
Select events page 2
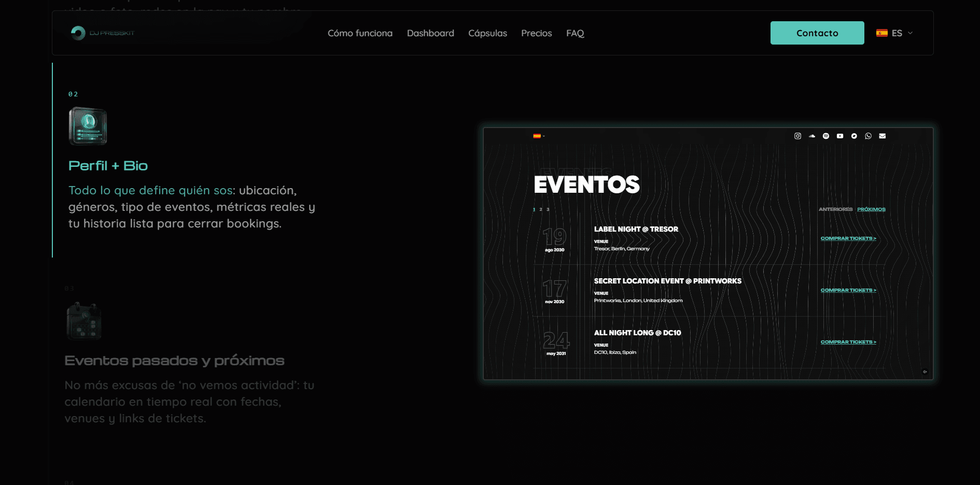[x=541, y=209]
